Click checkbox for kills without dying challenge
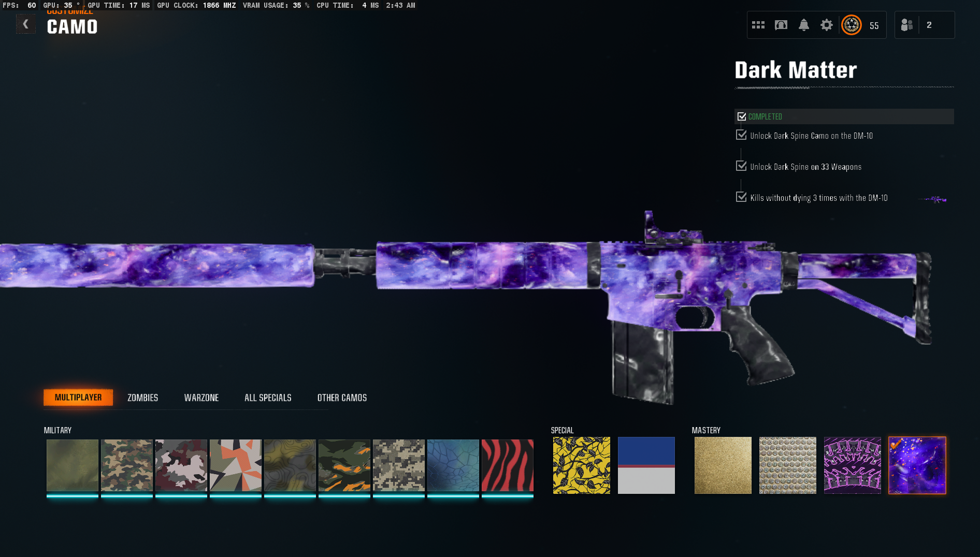 coord(741,197)
